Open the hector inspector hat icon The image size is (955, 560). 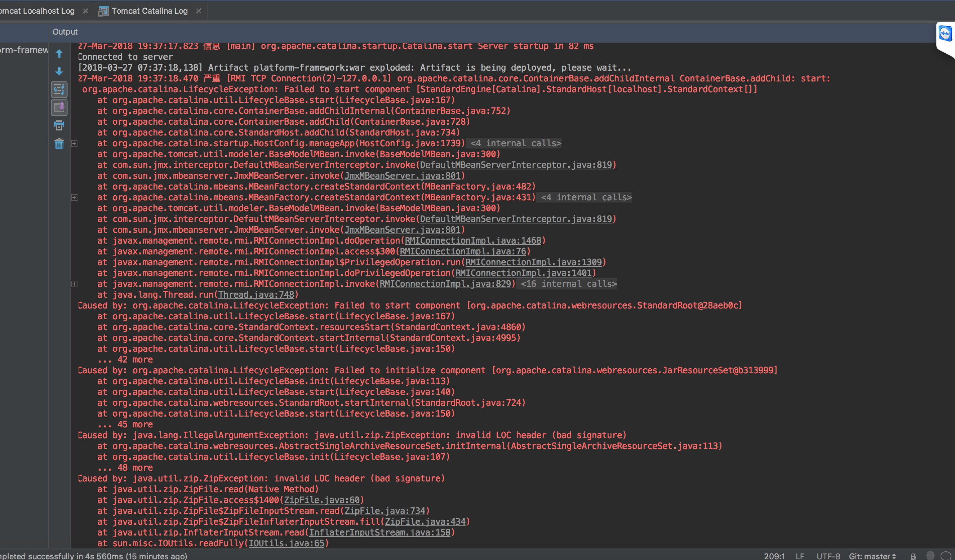pyautogui.click(x=930, y=556)
